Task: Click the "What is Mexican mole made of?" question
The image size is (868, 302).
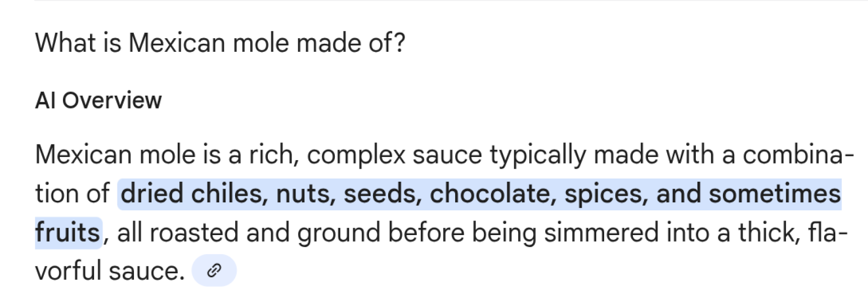Action: pos(220,43)
